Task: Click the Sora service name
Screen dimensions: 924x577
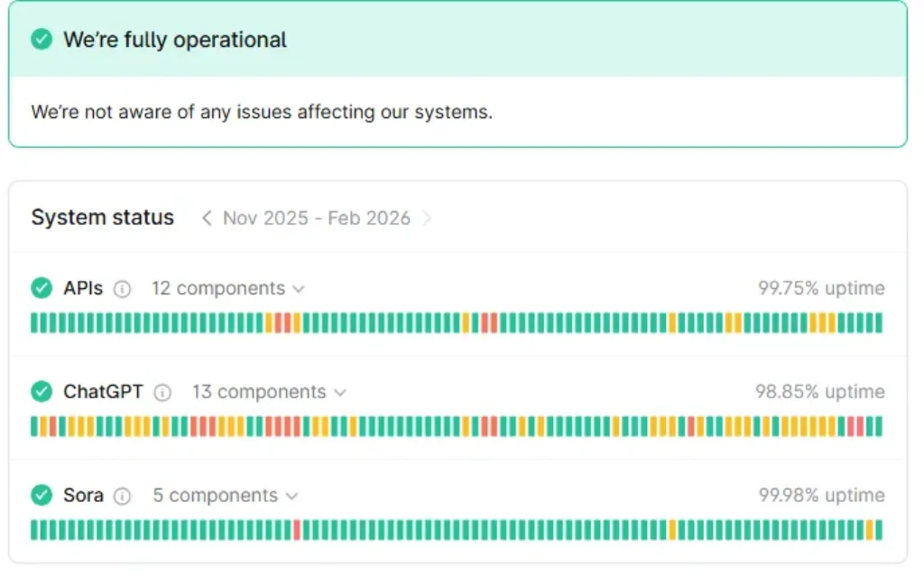Action: pos(83,497)
